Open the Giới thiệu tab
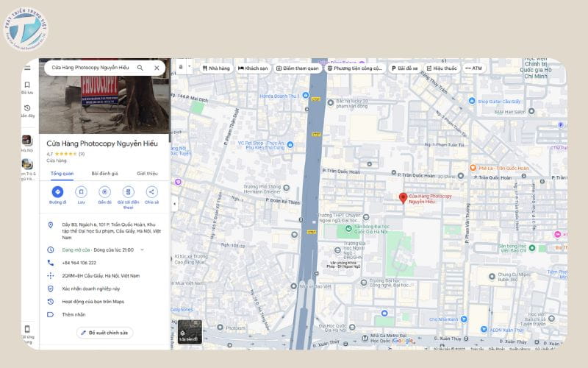Screen dimensions: 588x368 pos(147,174)
